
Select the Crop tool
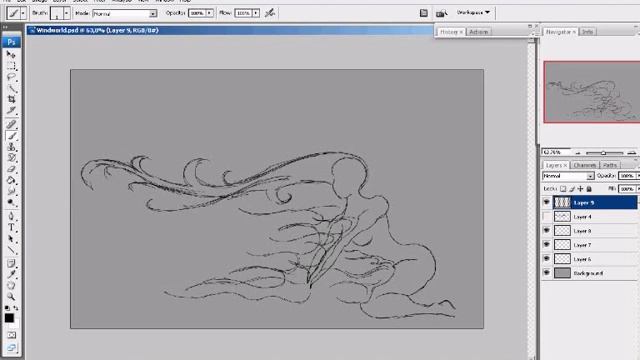[11, 99]
